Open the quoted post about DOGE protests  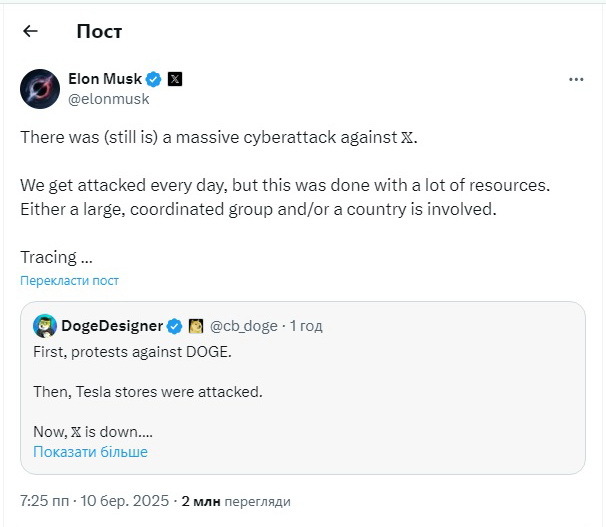pos(302,391)
